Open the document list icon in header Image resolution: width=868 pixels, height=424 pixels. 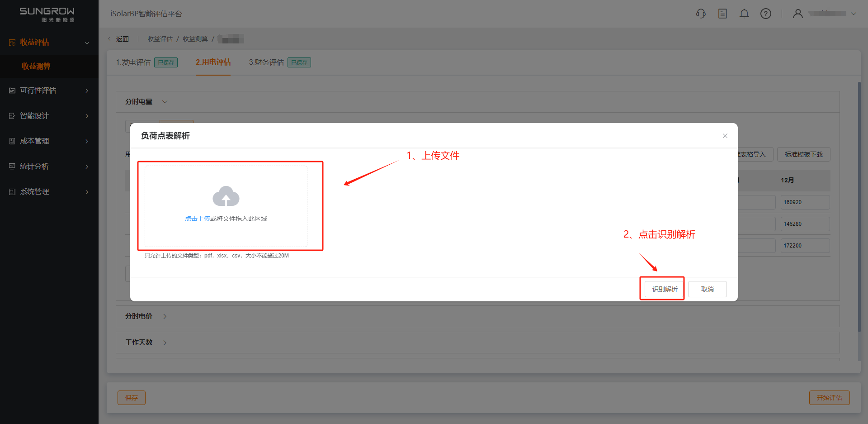click(x=722, y=14)
